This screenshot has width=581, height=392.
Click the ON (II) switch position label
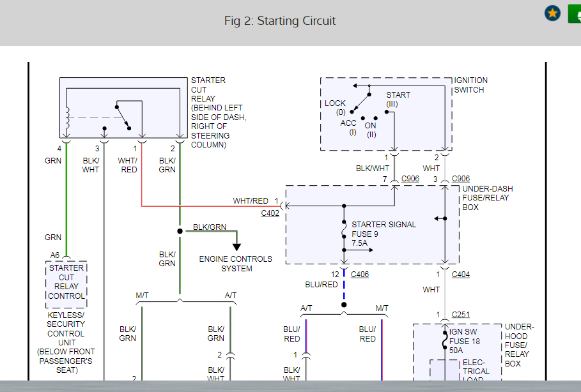371,130
